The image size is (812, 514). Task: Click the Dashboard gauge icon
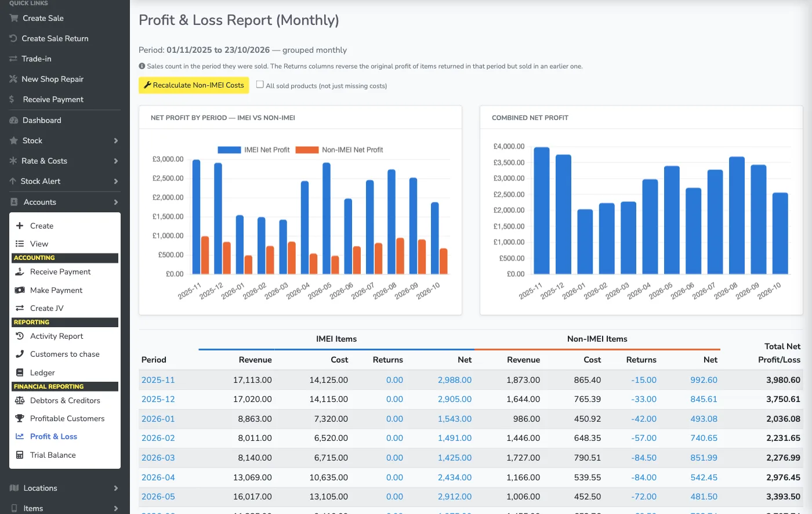tap(14, 120)
